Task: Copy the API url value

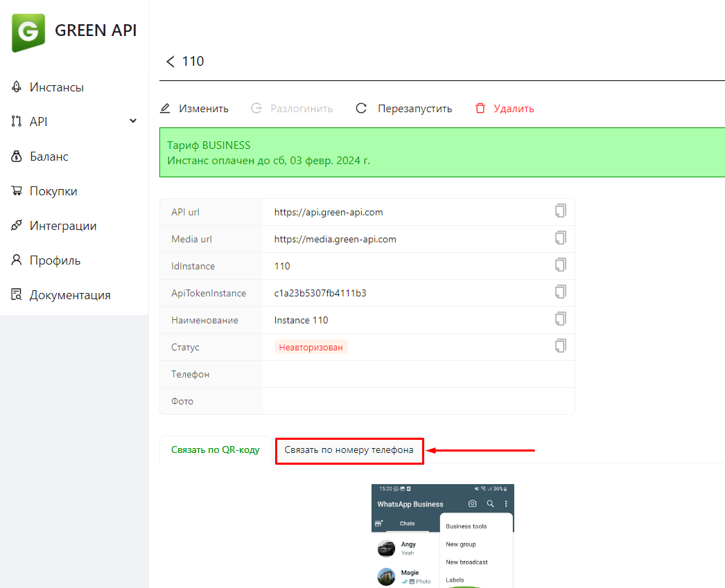Action: (560, 211)
